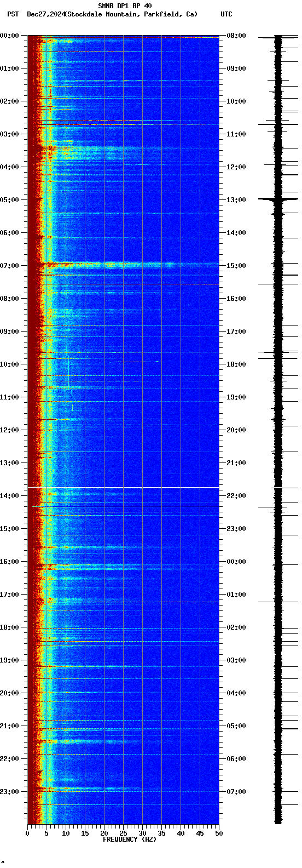
Task: Click the '06:00' label on the UTC axis
Action: coord(236,759)
